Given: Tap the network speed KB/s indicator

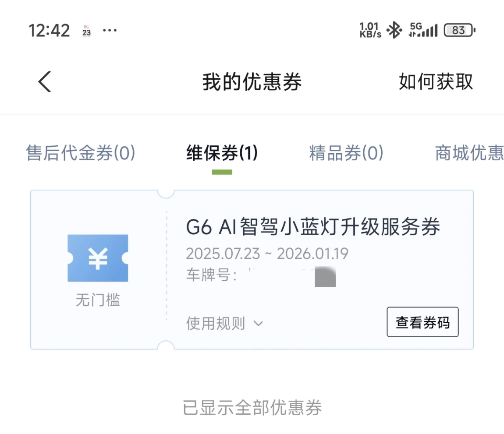Looking at the screenshot, I should (x=370, y=30).
